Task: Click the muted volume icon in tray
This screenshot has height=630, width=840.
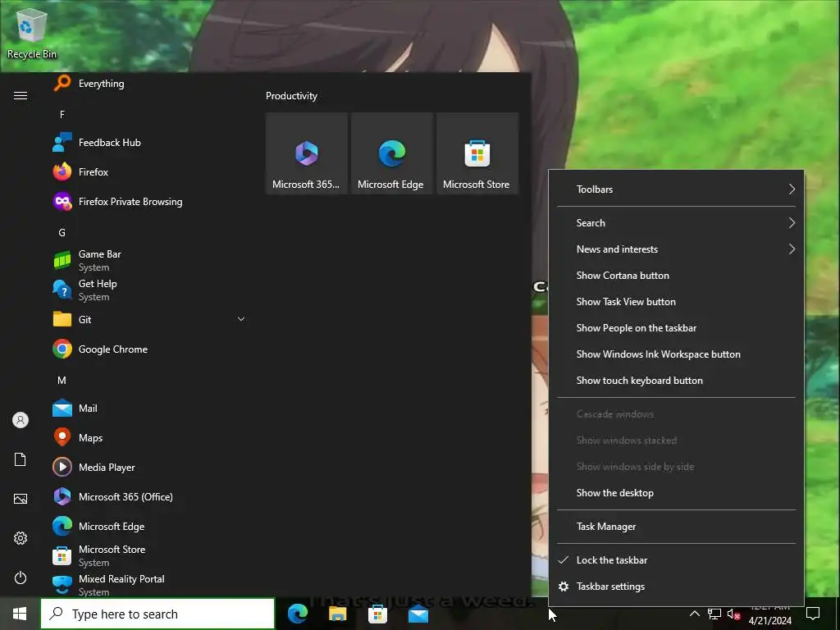Action: (x=734, y=614)
